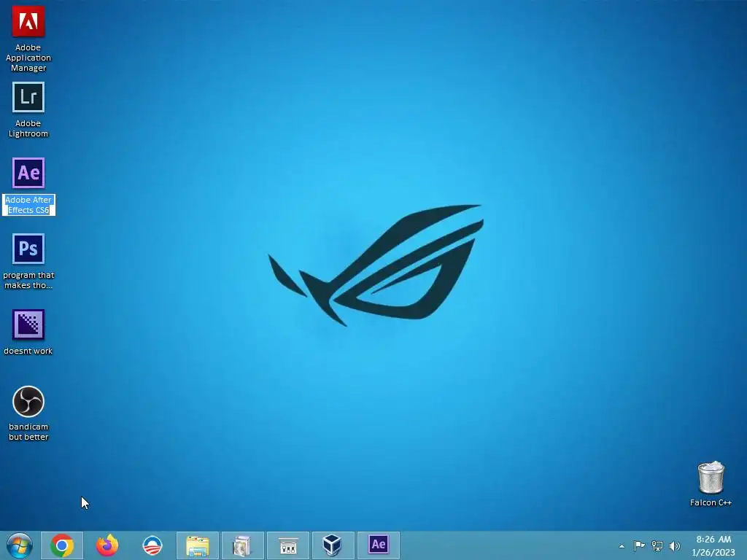Open VirtualBox from the taskbar
Viewport: 747px width, 560px height.
tap(333, 545)
